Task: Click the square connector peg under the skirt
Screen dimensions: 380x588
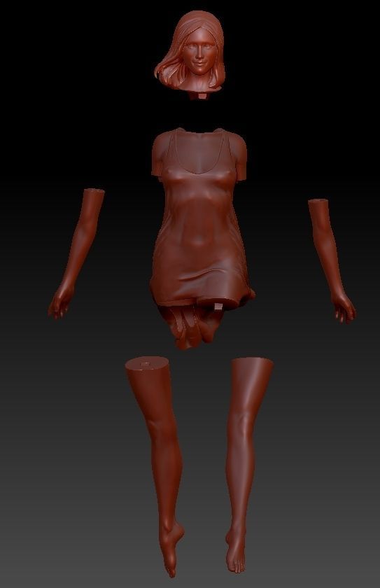Action: pyautogui.click(x=218, y=307)
